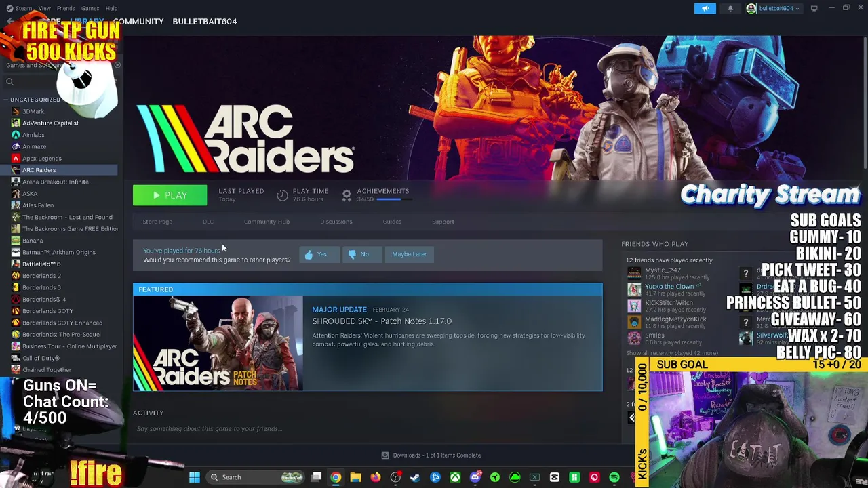868x488 pixels.
Task: Click the Battlefield 6 game icon
Action: pyautogui.click(x=16, y=264)
